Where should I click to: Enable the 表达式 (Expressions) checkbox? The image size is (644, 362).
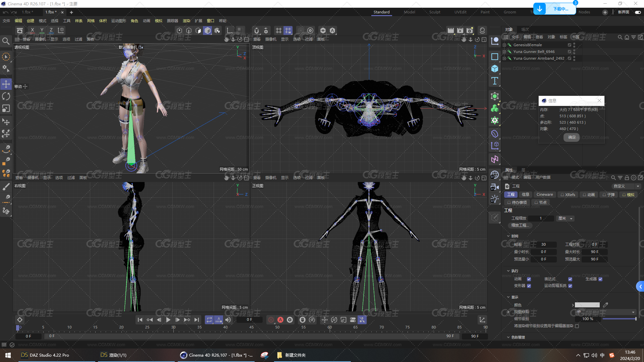click(x=570, y=279)
